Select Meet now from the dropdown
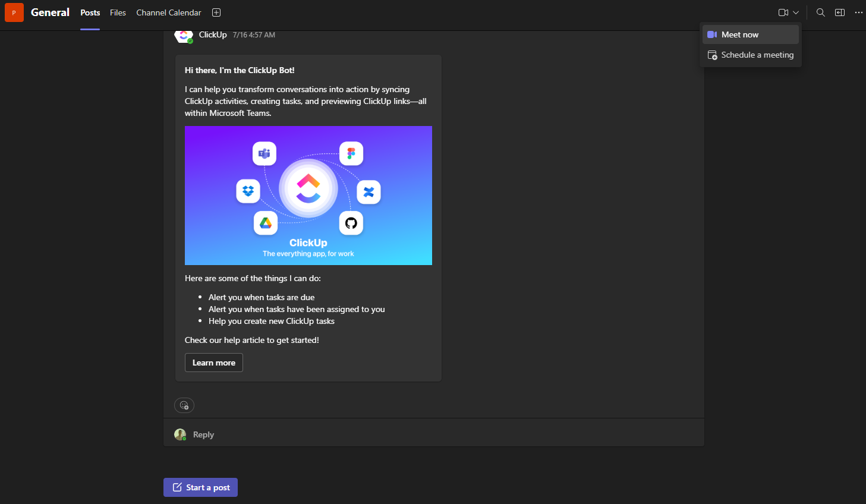The image size is (866, 504). [x=751, y=34]
